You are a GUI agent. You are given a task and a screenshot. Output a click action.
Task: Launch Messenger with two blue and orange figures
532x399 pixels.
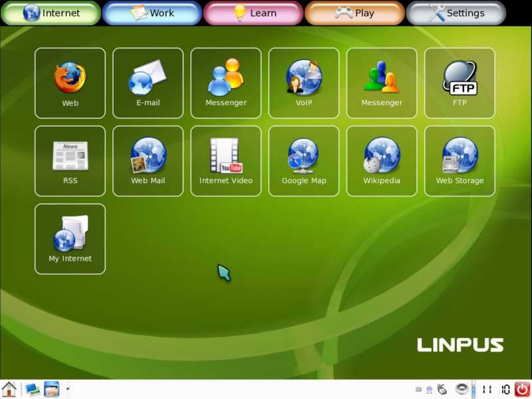[226, 83]
